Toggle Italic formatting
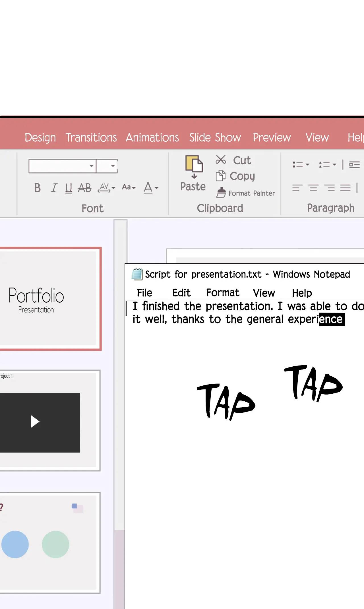The image size is (364, 609). coord(54,188)
